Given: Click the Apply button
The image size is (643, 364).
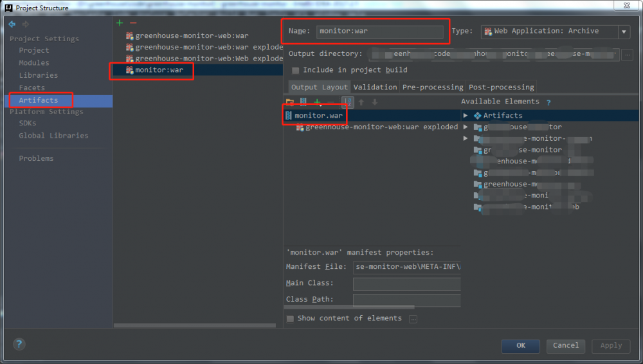Looking at the screenshot, I should (611, 345).
